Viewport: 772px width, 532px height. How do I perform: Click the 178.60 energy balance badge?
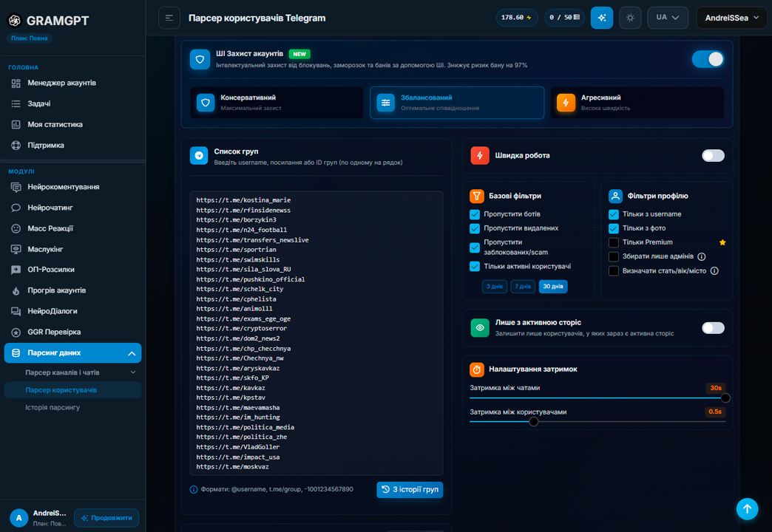pyautogui.click(x=516, y=18)
